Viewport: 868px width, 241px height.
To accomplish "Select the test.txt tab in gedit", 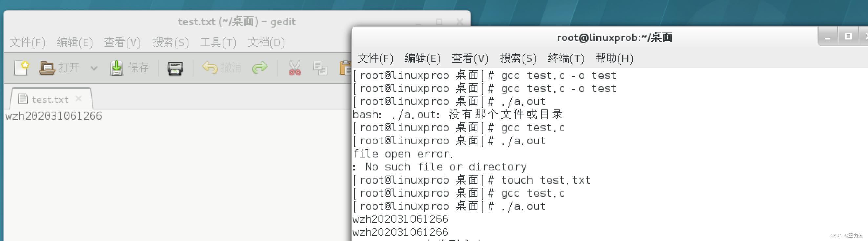I will (x=50, y=99).
